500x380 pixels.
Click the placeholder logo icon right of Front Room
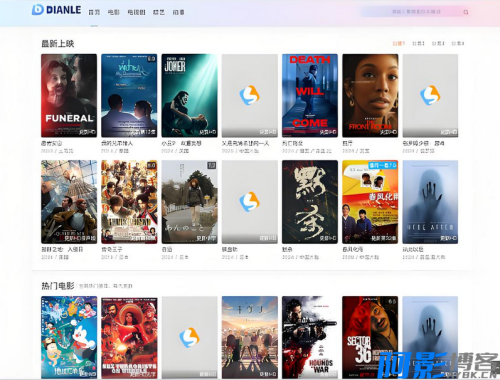[430, 95]
